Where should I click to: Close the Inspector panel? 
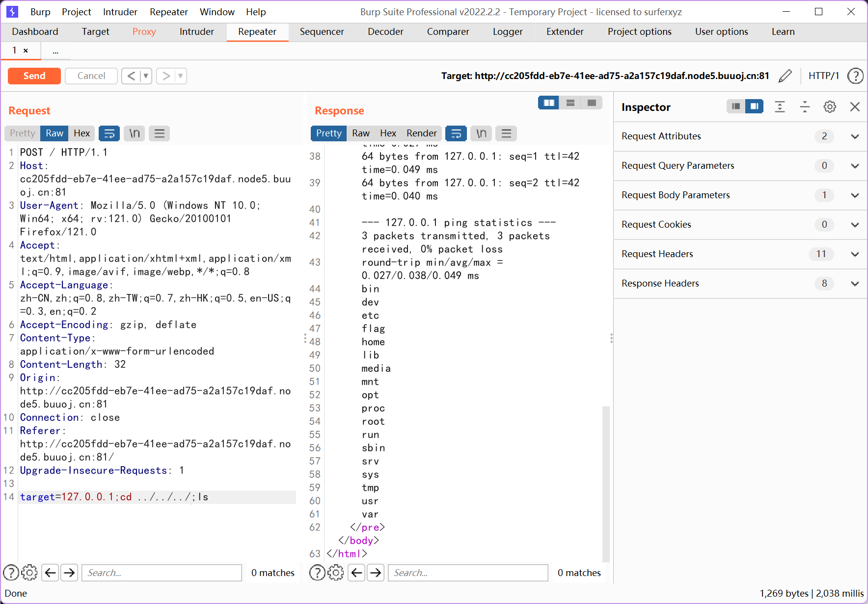click(855, 107)
